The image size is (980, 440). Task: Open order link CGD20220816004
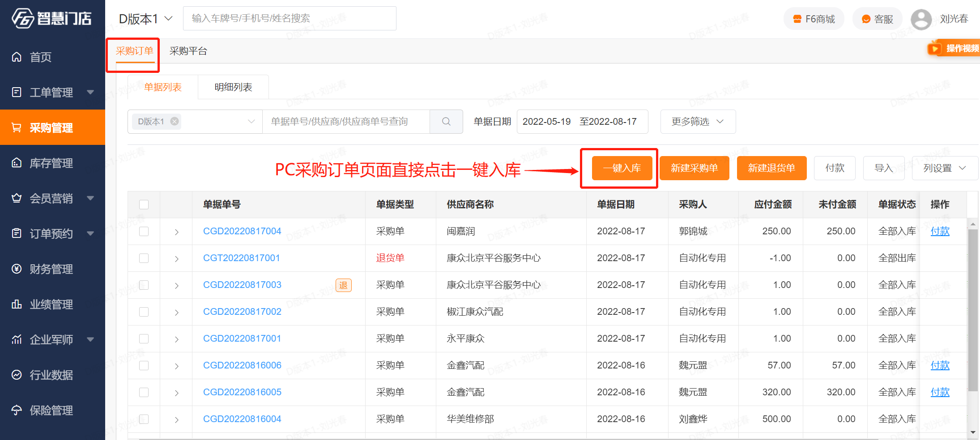click(x=242, y=419)
